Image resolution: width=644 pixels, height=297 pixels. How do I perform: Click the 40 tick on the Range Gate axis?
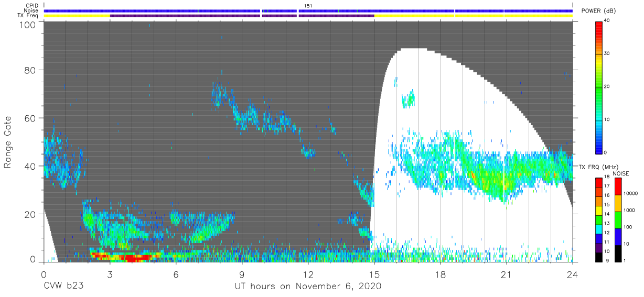pyautogui.click(x=30, y=166)
